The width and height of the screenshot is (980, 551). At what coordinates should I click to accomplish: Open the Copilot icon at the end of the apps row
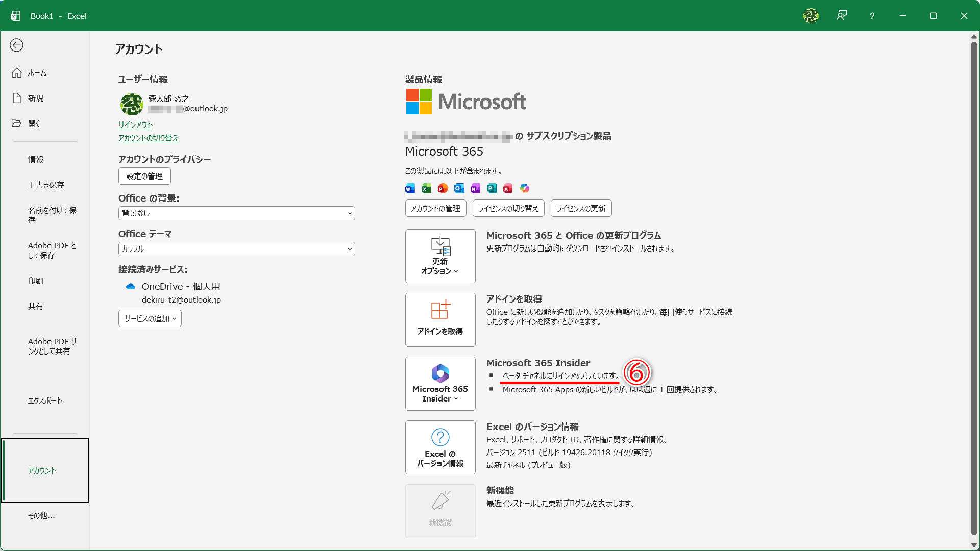[x=524, y=188]
